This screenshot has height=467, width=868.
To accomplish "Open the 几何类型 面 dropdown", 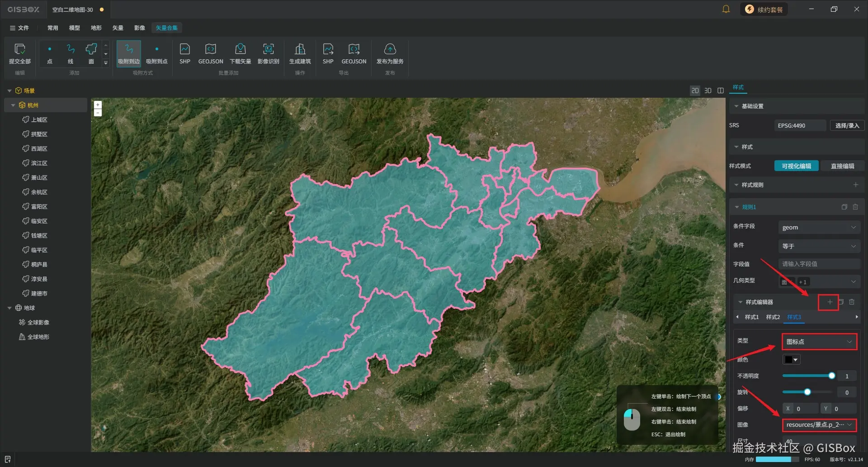I will click(819, 282).
